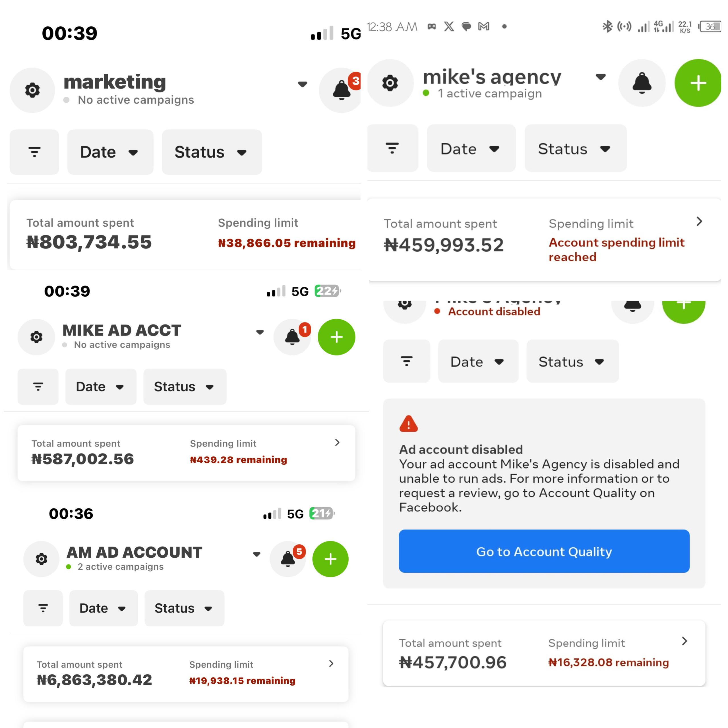
Task: Click bell icon next to mike's agency
Action: (642, 83)
